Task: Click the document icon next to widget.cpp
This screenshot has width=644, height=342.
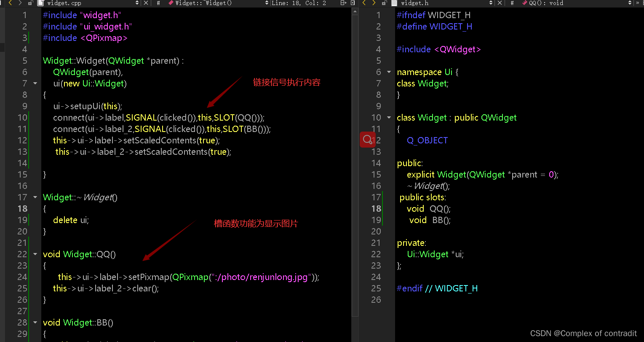Action: (x=41, y=3)
